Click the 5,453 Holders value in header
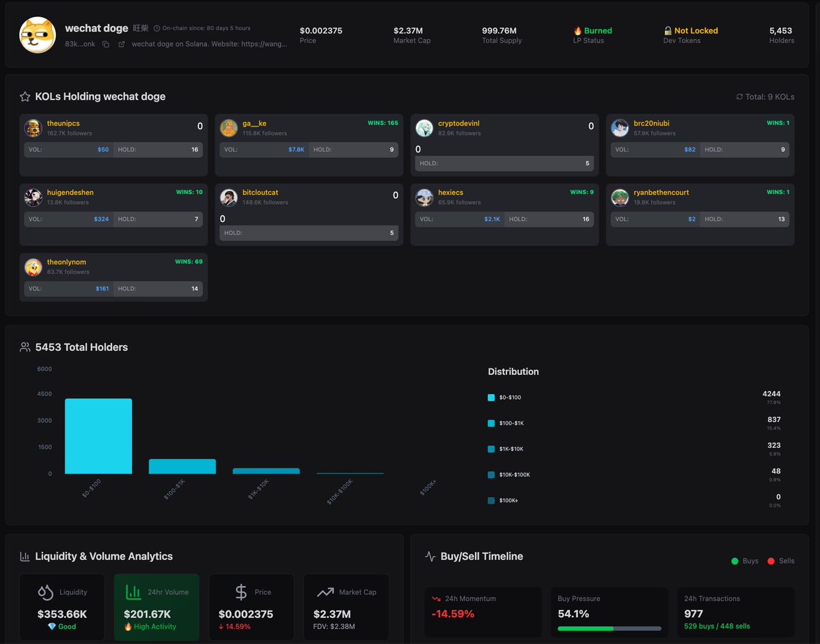 click(781, 31)
